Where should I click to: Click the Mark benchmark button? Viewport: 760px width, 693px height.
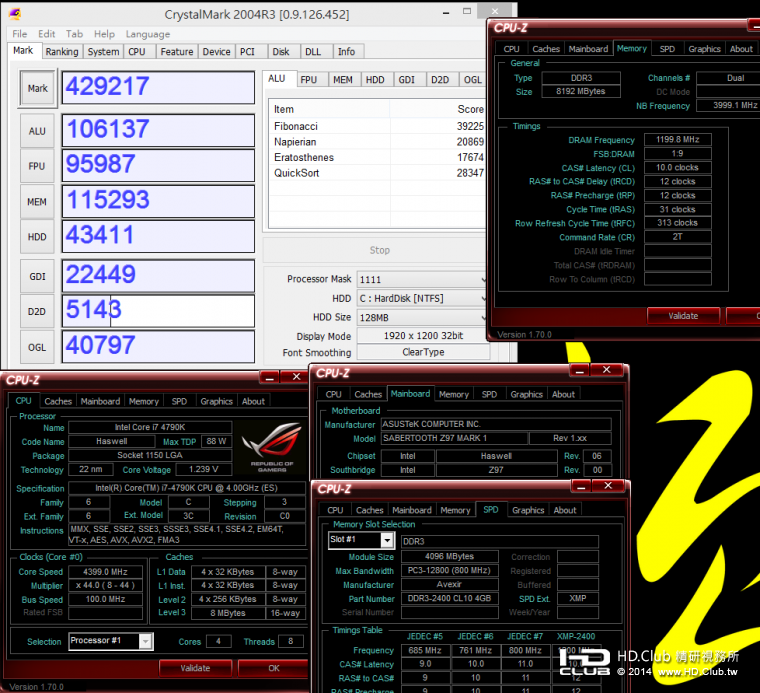(38, 88)
